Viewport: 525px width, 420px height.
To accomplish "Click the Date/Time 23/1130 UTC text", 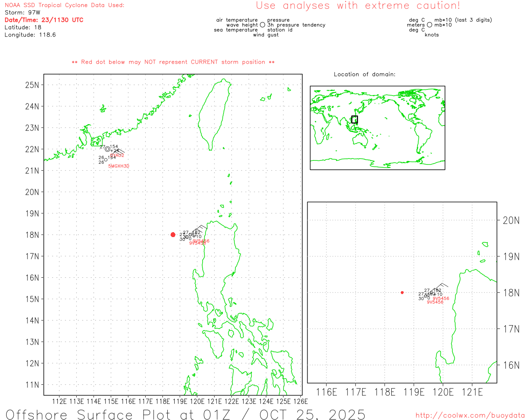I will 44,20.
